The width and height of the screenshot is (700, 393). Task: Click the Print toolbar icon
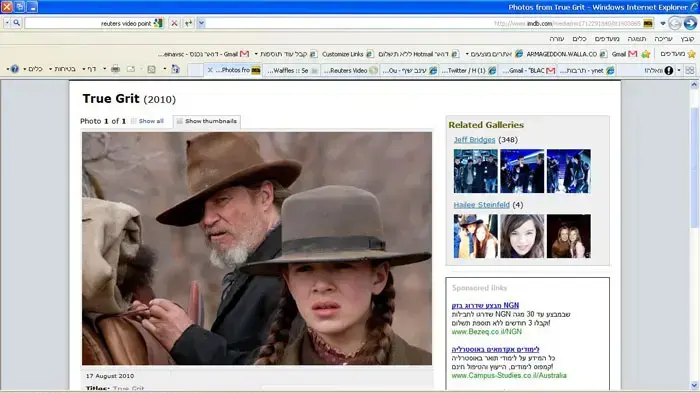[x=115, y=69]
